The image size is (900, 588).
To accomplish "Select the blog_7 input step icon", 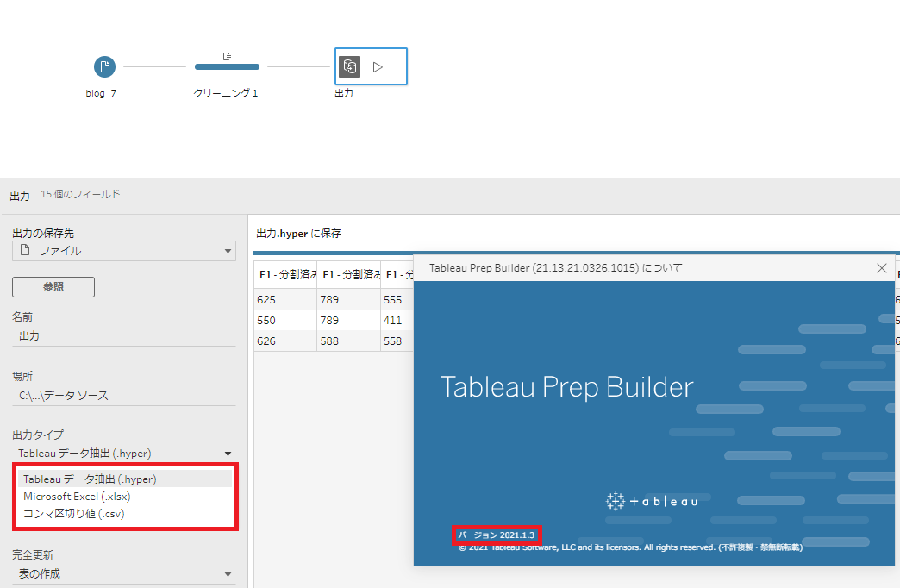I will (104, 66).
